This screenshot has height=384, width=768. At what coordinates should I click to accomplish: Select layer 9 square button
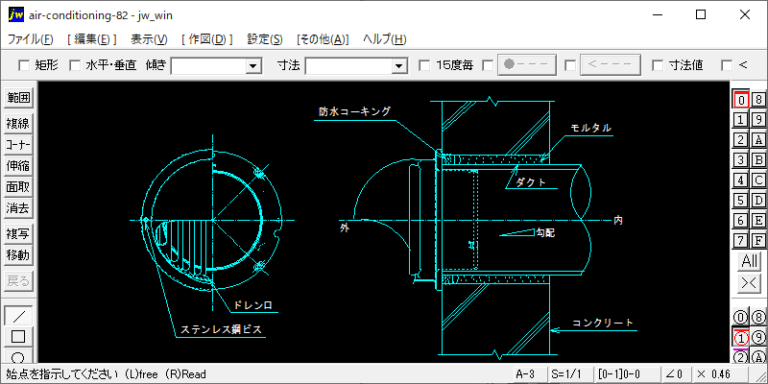[x=758, y=120]
